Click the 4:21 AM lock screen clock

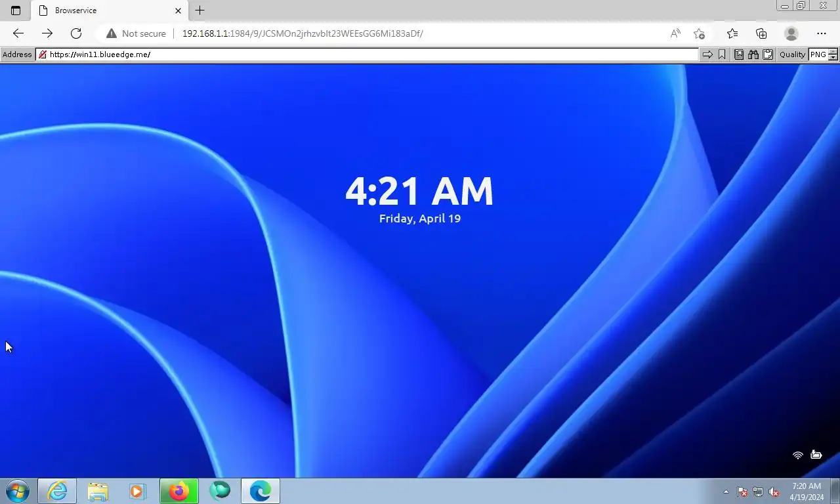click(x=419, y=191)
